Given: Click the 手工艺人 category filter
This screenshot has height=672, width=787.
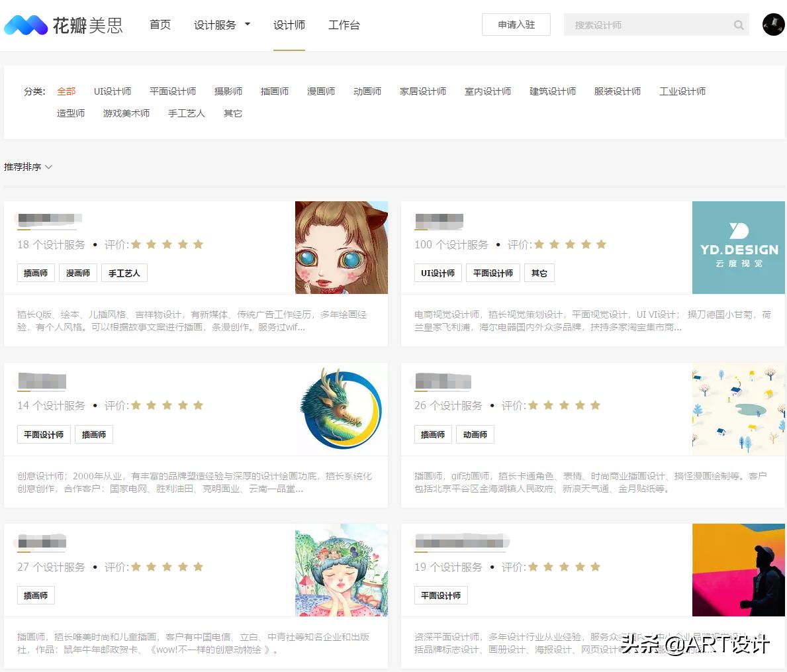Looking at the screenshot, I should pyautogui.click(x=186, y=113).
